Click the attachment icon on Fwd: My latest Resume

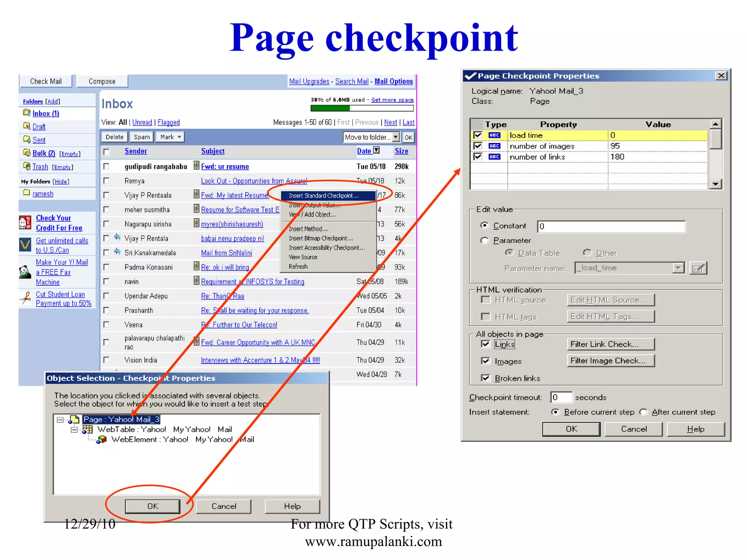pos(197,194)
